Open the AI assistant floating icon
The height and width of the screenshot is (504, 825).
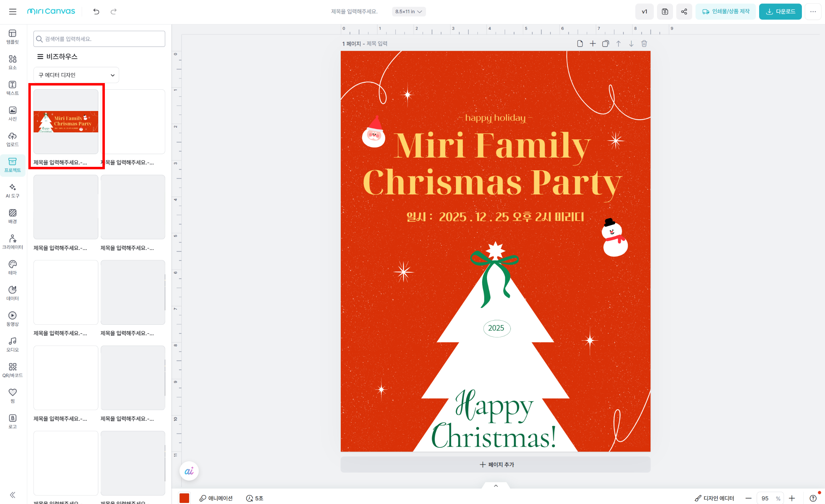tap(189, 471)
